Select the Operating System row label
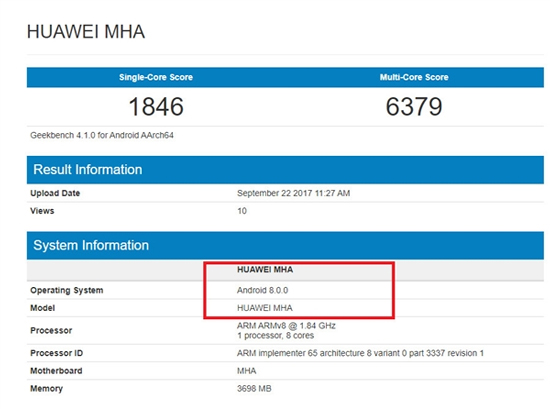This screenshot has height=409, width=550. pos(67,290)
